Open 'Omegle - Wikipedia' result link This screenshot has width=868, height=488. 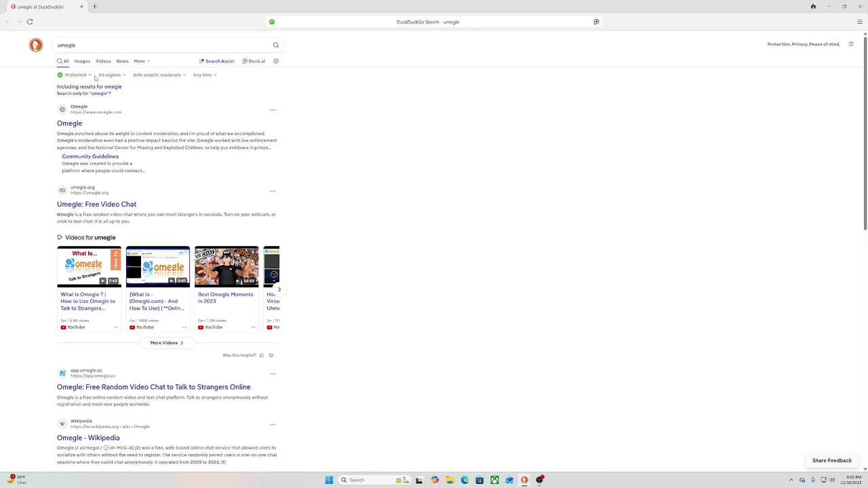pyautogui.click(x=88, y=438)
